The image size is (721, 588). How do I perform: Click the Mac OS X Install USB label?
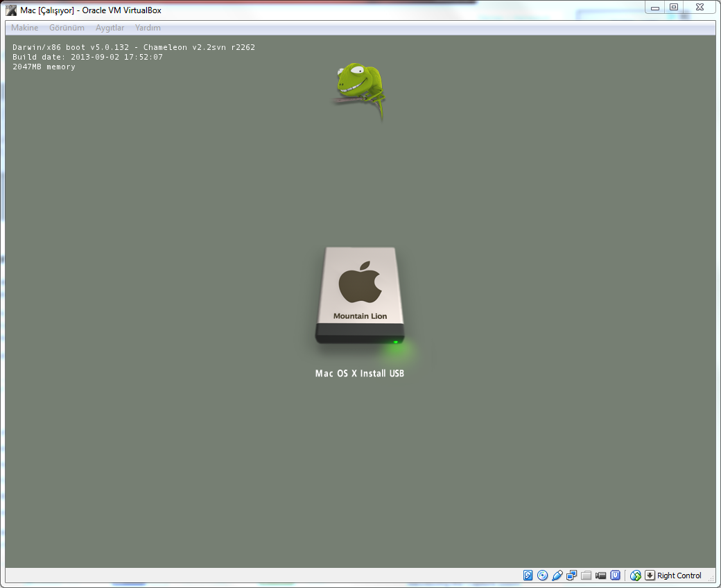(x=360, y=373)
